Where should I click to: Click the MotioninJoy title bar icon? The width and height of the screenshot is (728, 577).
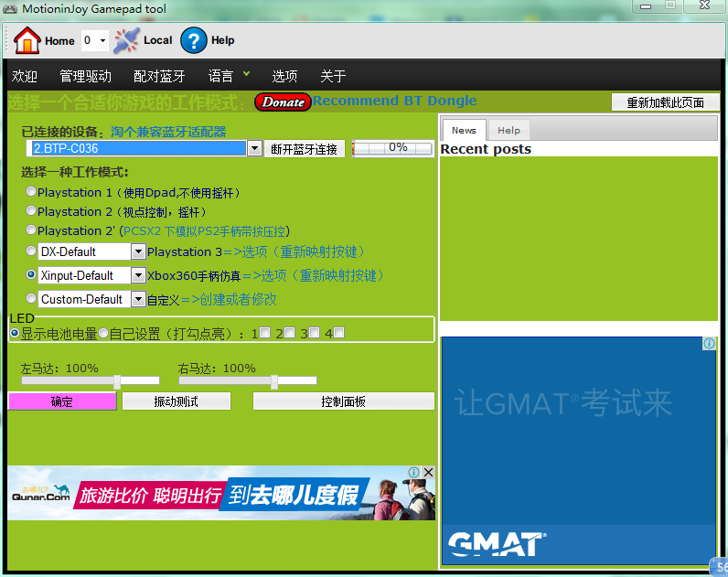12,8
